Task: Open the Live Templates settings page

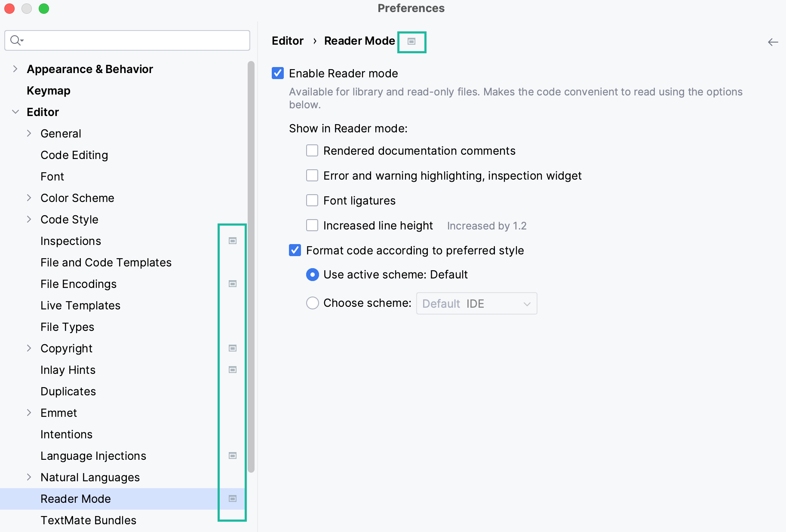Action: (x=80, y=305)
